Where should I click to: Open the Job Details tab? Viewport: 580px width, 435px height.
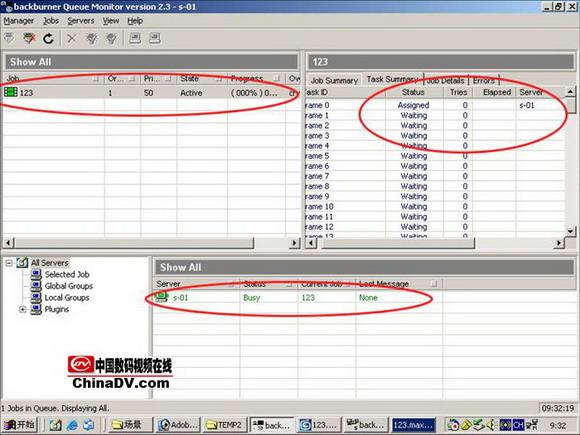(x=445, y=80)
